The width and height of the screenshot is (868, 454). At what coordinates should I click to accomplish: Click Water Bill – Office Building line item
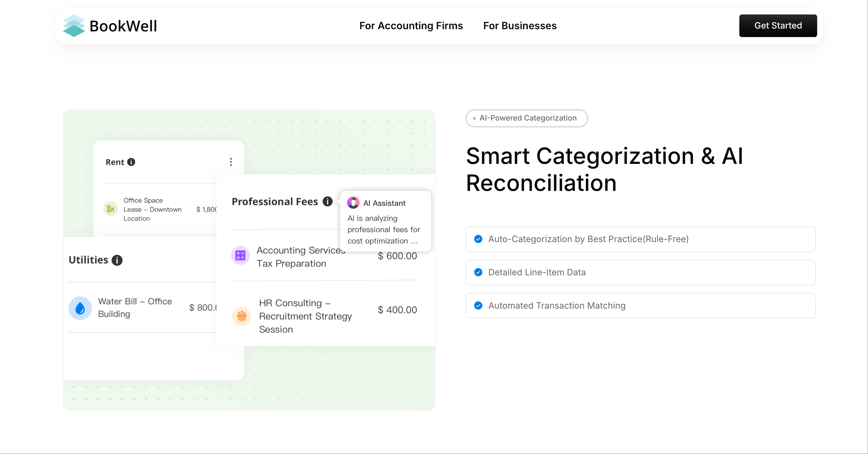[135, 307]
